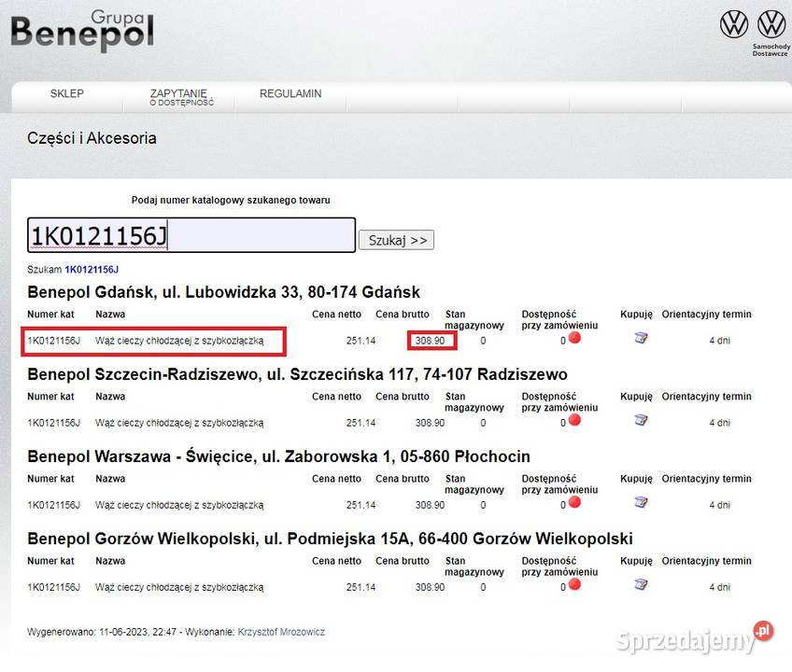Click the VW Samochody Dostawcze logo
The height and width of the screenshot is (672, 792).
point(771,25)
